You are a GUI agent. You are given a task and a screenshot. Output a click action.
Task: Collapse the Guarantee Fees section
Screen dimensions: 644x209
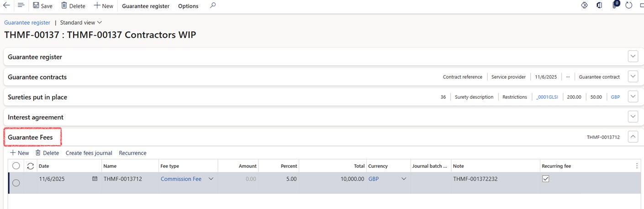tap(633, 137)
